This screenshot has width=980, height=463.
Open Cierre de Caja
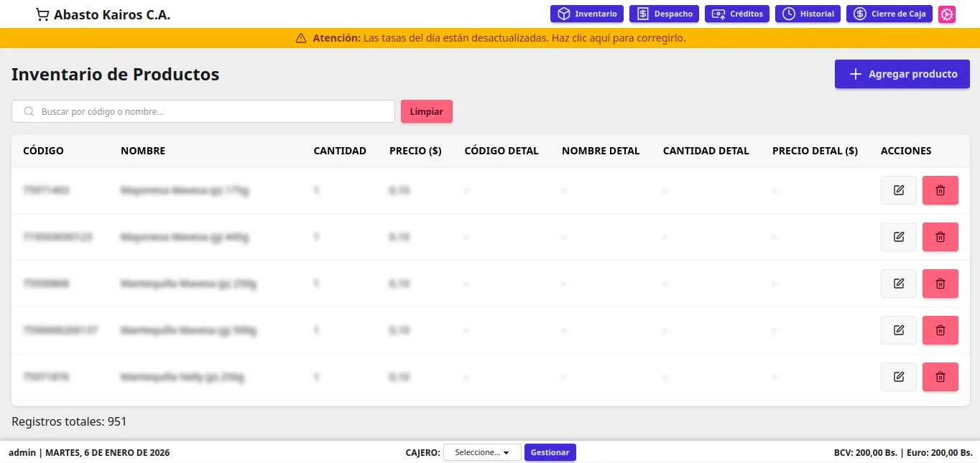coord(889,14)
